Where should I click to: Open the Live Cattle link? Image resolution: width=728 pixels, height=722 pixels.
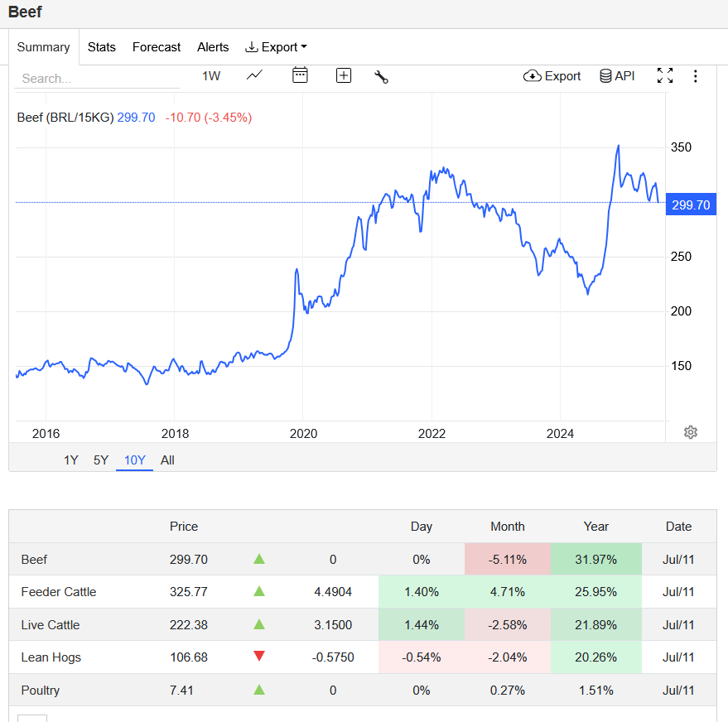coord(51,625)
